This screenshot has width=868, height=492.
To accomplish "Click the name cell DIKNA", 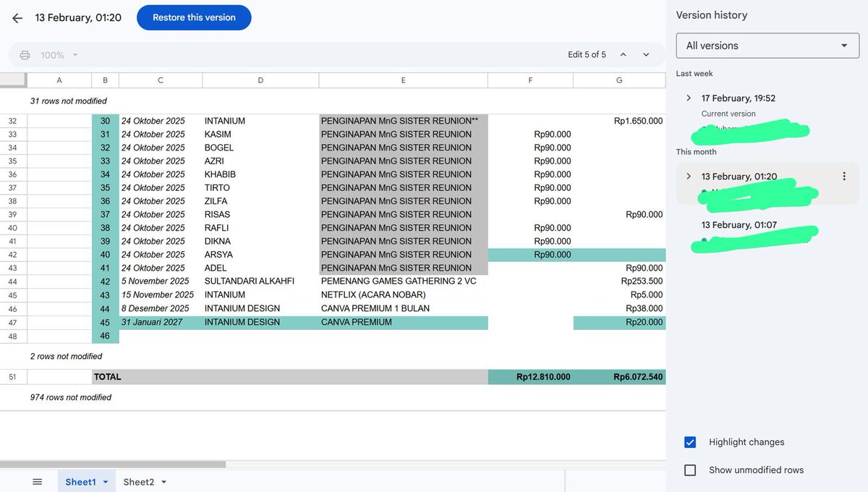I will point(260,241).
